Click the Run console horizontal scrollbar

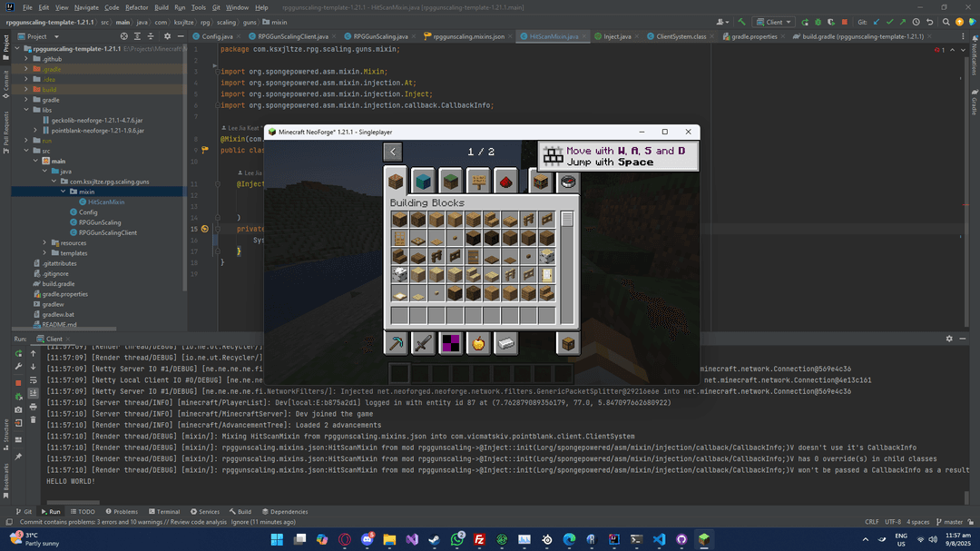coord(73,502)
